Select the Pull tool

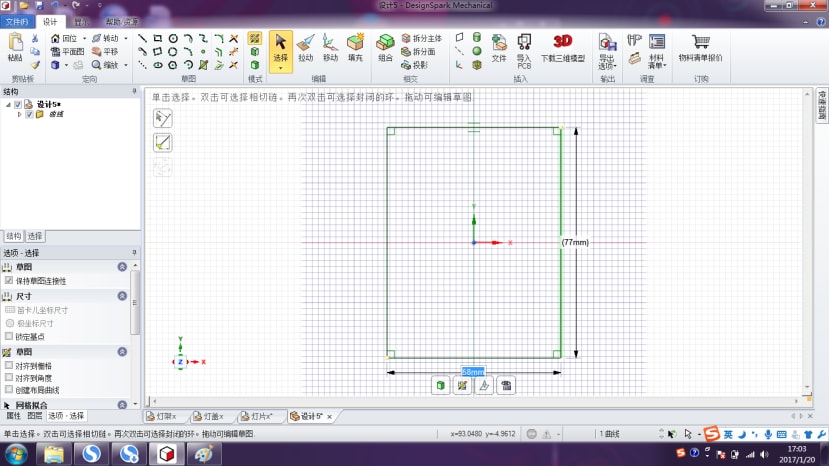click(306, 48)
